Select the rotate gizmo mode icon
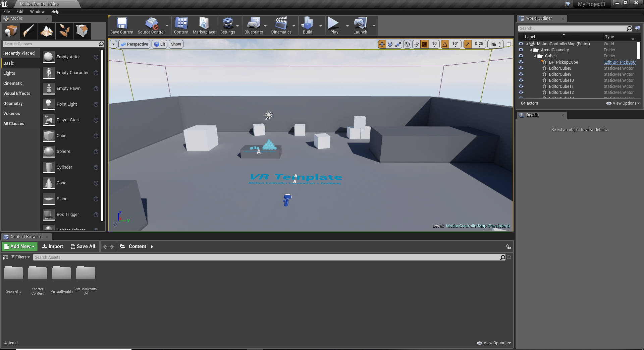644x350 pixels. point(390,44)
